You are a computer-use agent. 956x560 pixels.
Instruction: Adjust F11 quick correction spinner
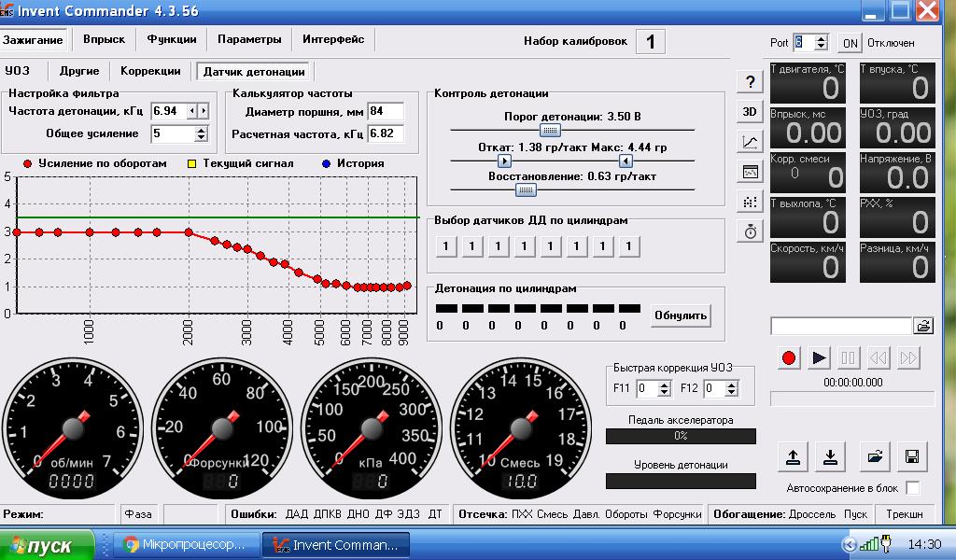[x=665, y=388]
